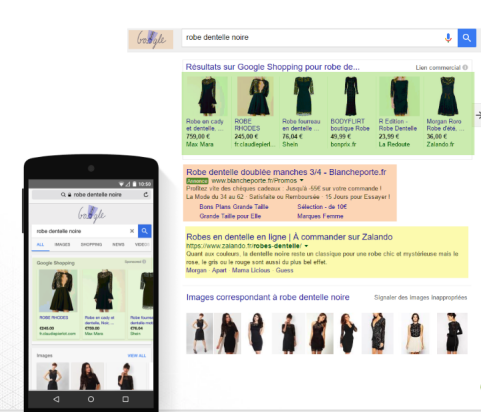Click the bonprix.fr merchant name
The image size is (482, 412).
point(343,144)
